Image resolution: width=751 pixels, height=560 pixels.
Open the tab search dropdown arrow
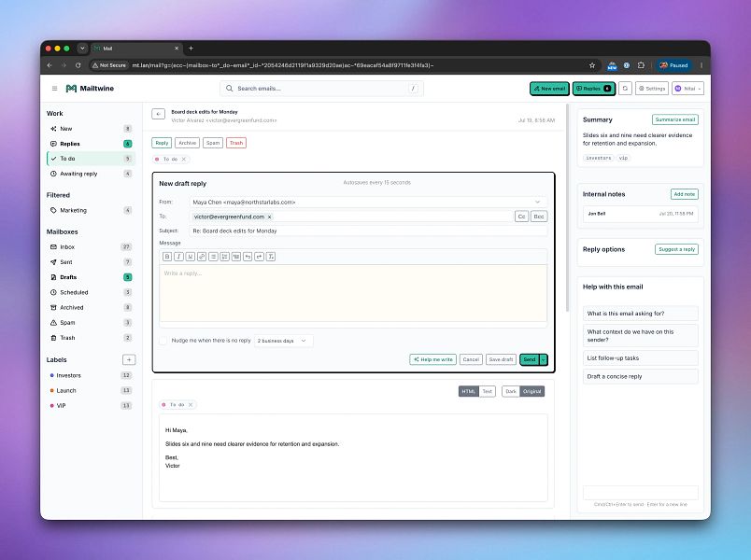pyautogui.click(x=82, y=49)
